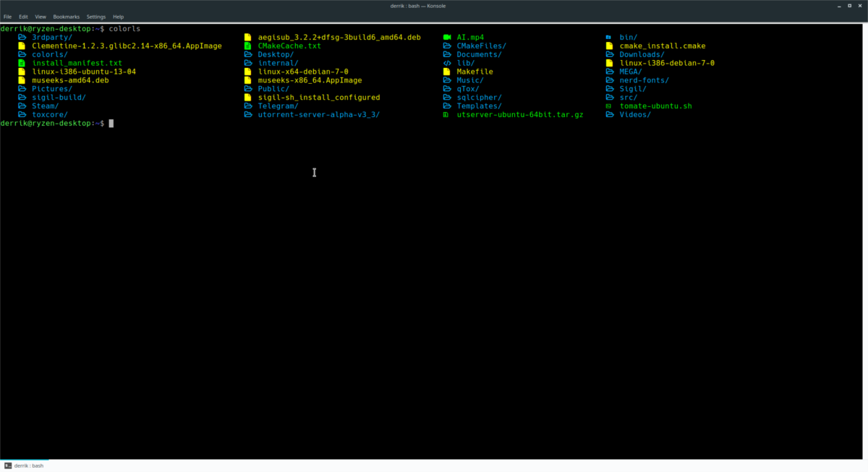Open the Bookmarks menu
Viewport: 868px width, 472px height.
click(66, 17)
